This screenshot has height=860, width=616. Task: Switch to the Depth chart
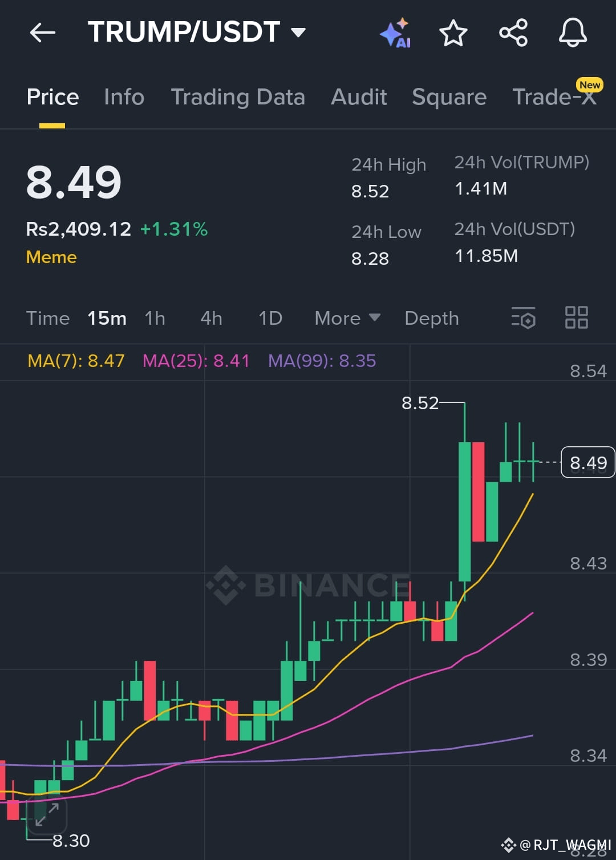coord(432,318)
